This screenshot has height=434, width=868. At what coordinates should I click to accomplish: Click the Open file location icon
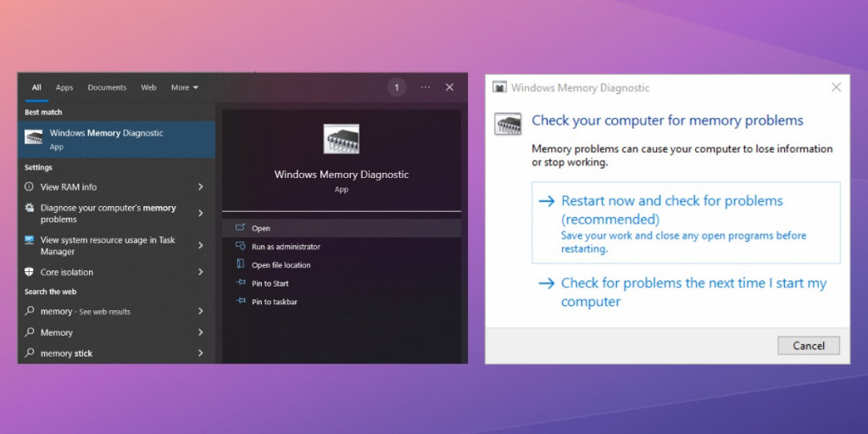[x=240, y=264]
